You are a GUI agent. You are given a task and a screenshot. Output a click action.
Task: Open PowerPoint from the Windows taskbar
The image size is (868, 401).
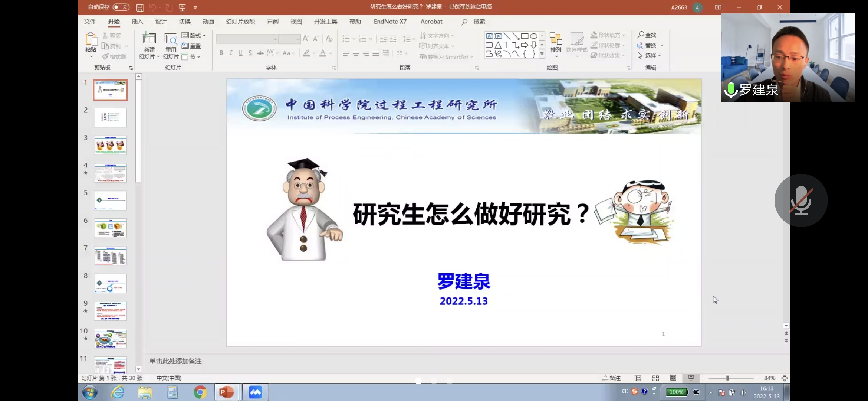226,392
